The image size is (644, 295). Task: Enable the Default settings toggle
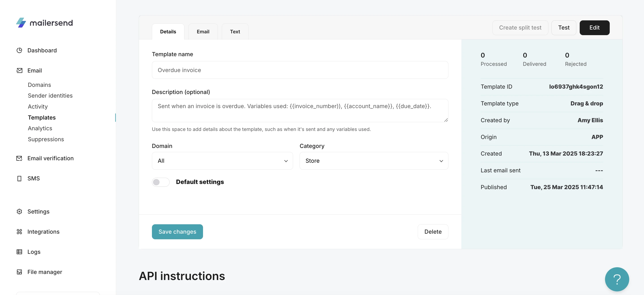click(160, 182)
